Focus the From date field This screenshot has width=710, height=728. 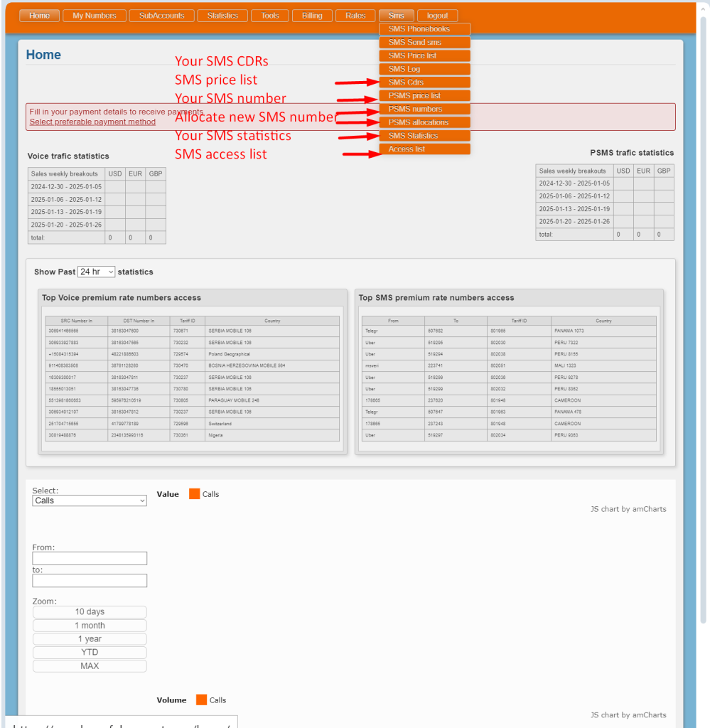coord(90,558)
